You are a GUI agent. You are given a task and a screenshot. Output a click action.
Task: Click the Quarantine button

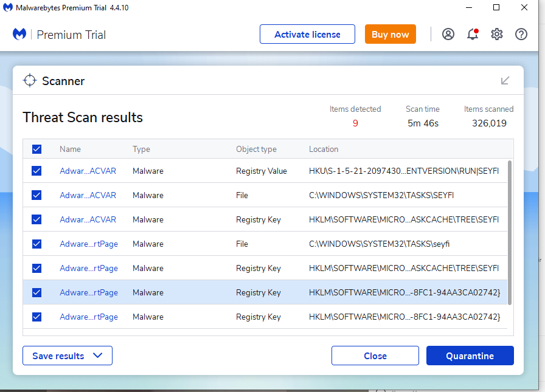click(470, 356)
